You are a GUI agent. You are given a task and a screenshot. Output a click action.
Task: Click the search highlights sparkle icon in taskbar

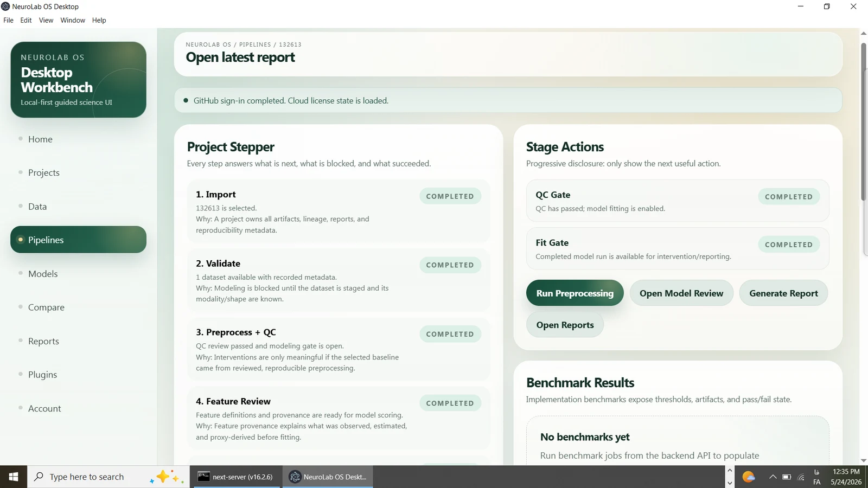coord(167,477)
